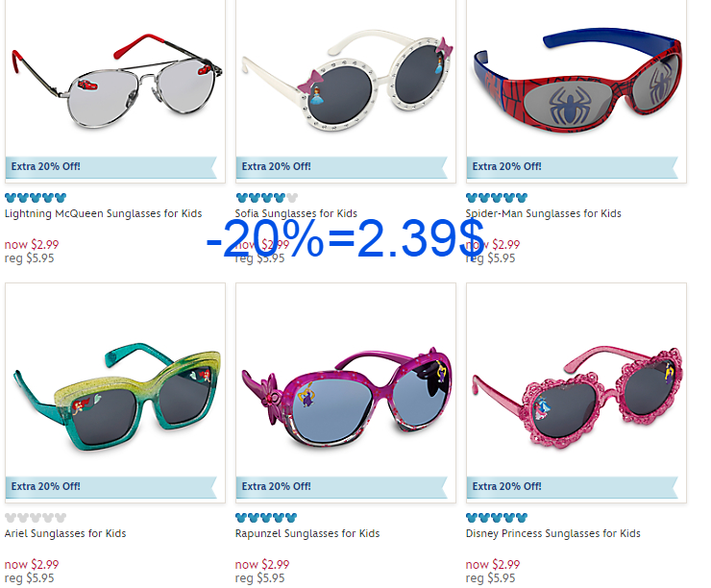Click the Lightning McQueen Sunglasses for Kids link
Viewport: 711px width, 588px height.
104,213
